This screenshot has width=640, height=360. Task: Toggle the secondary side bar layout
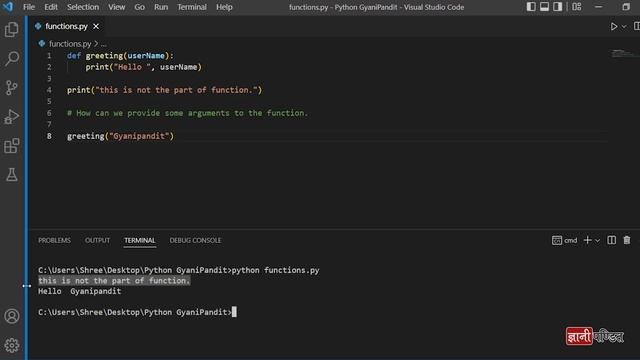(x=558, y=7)
